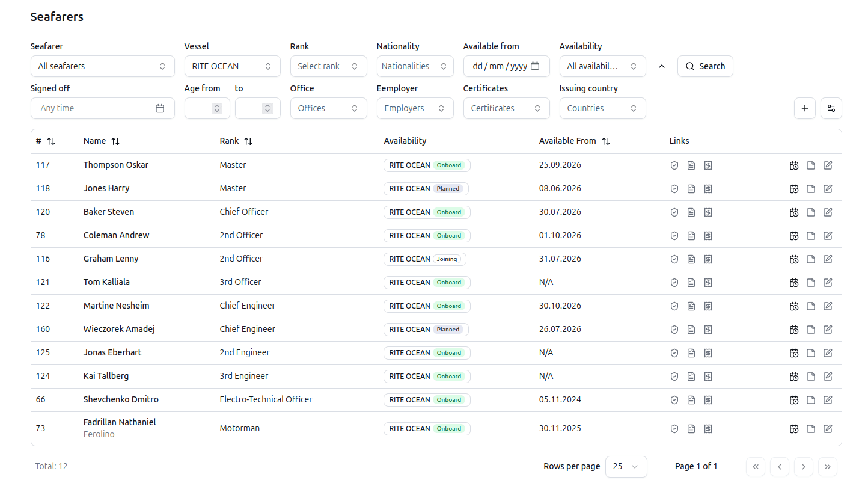868x501 pixels.
Task: Click edit icon for Shevchenko Dmitro
Action: point(828,400)
